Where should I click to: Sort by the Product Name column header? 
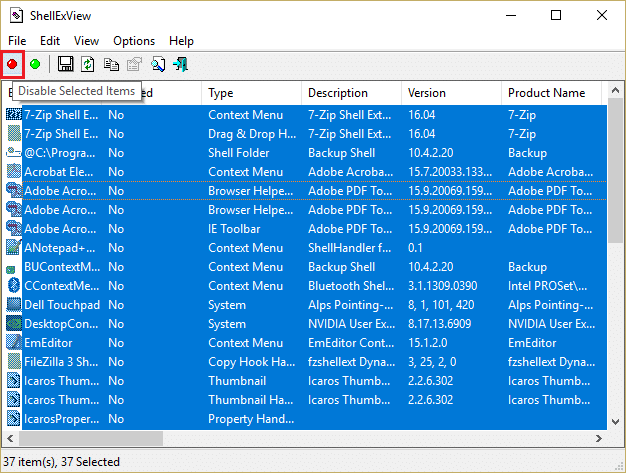(550, 93)
